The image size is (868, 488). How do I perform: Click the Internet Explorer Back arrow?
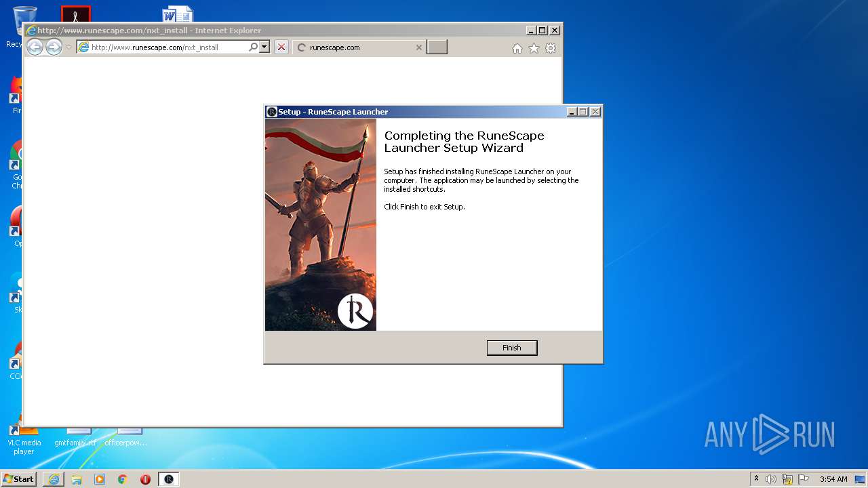[x=35, y=47]
